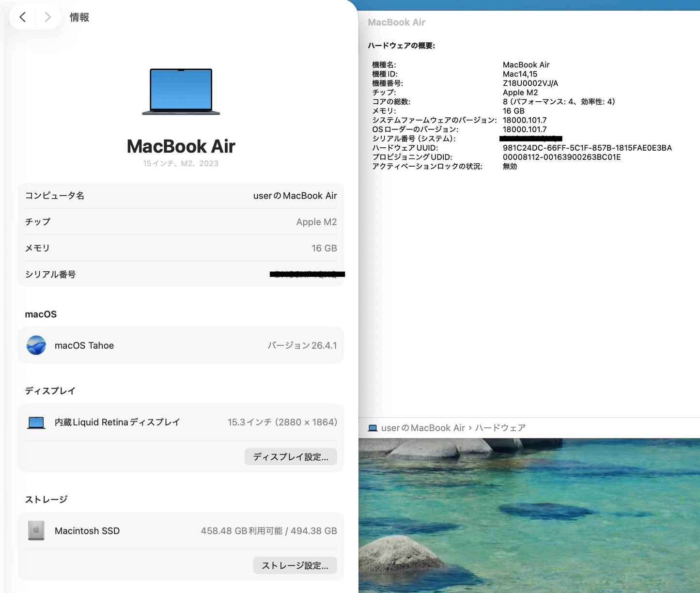
Task: Click the laptop icon in the path bar
Action: click(x=373, y=428)
